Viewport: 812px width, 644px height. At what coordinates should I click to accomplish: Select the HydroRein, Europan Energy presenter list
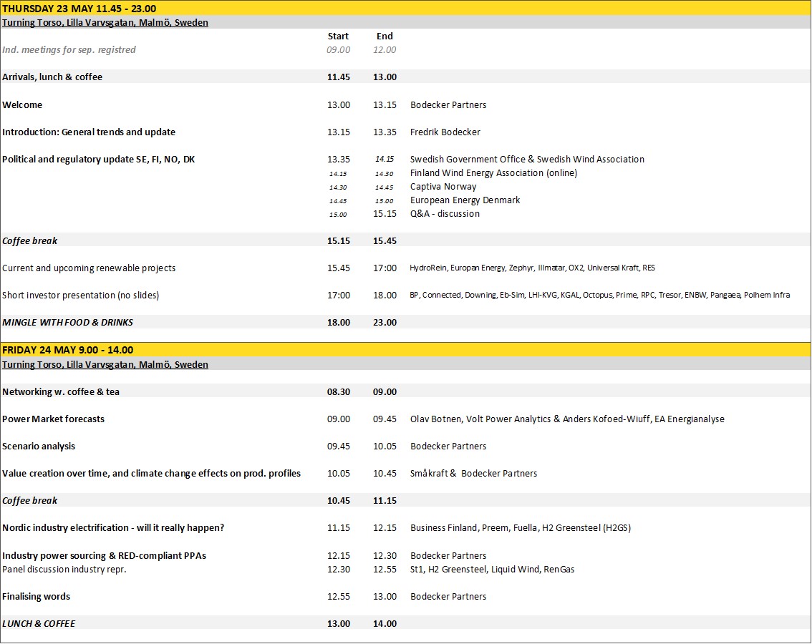[532, 268]
